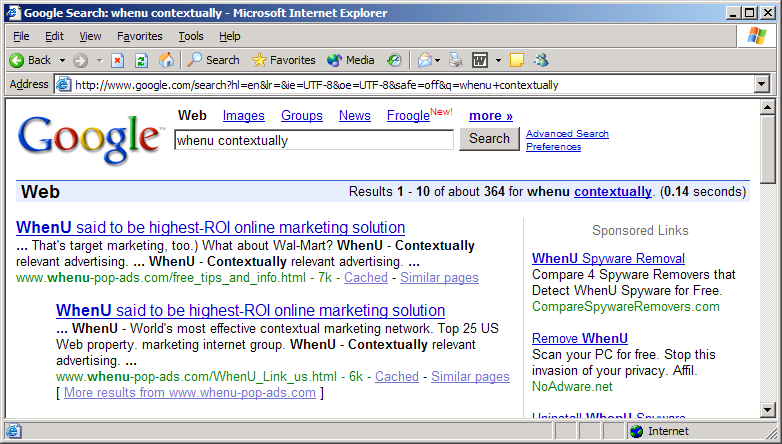Open the File menu
The height and width of the screenshot is (444, 782).
(21, 36)
